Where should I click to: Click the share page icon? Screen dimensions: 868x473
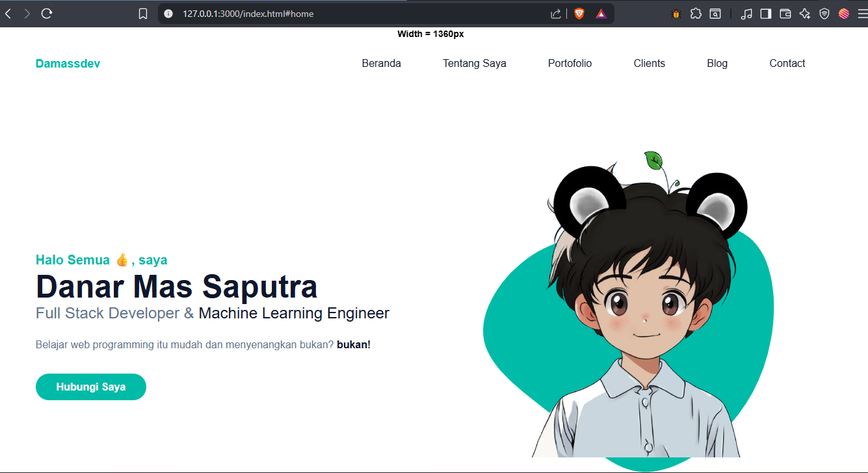point(556,14)
